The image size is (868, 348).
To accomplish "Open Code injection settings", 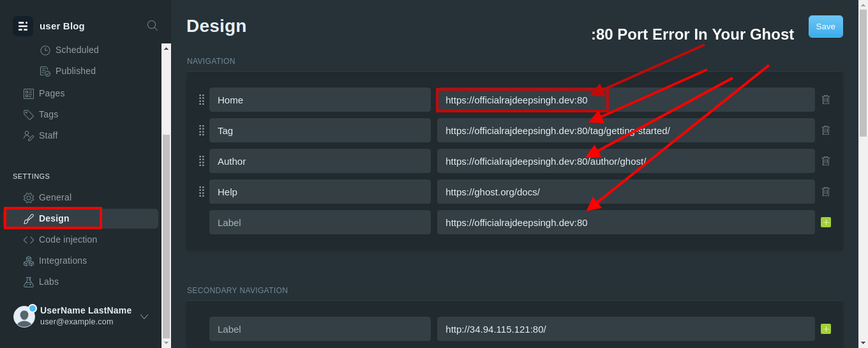I will coord(68,239).
